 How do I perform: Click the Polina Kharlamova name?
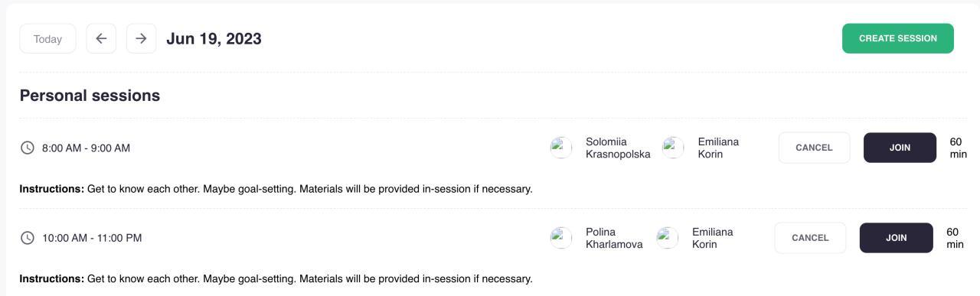coord(614,238)
